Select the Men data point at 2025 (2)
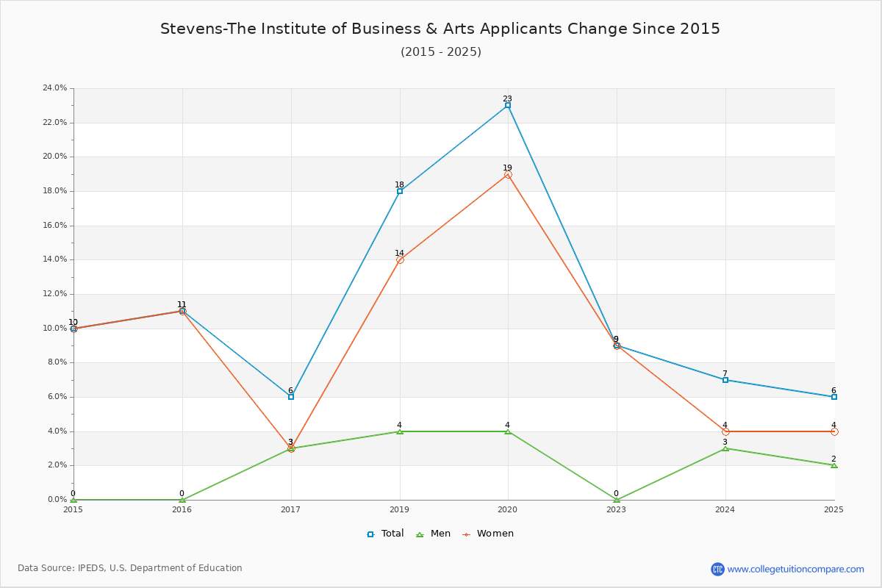This screenshot has height=588, width=882. [834, 465]
